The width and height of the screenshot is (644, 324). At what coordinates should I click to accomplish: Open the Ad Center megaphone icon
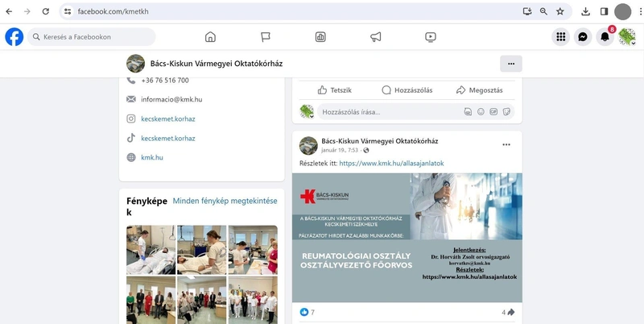tap(375, 37)
